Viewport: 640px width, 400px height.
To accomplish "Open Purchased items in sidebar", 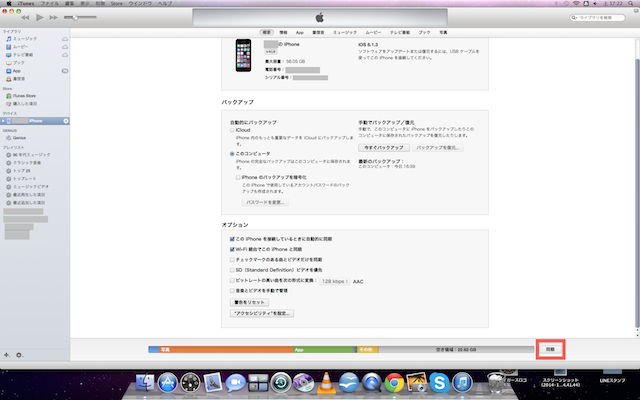I will [21, 104].
